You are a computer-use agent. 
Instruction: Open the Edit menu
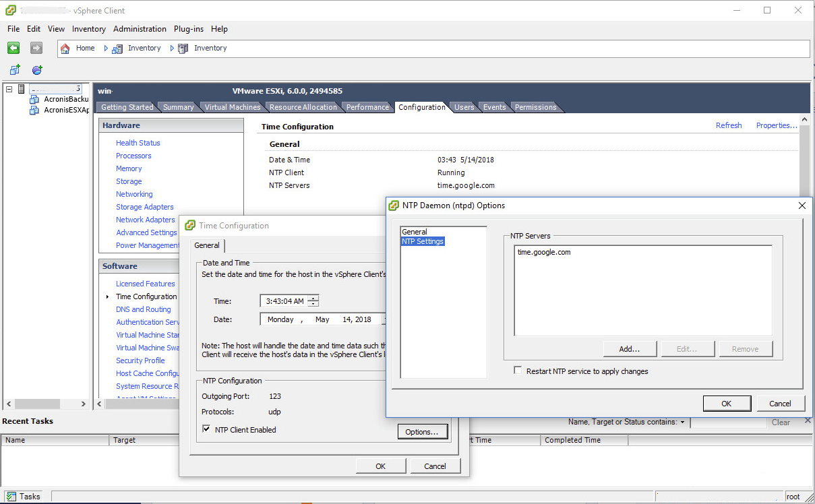(x=34, y=29)
